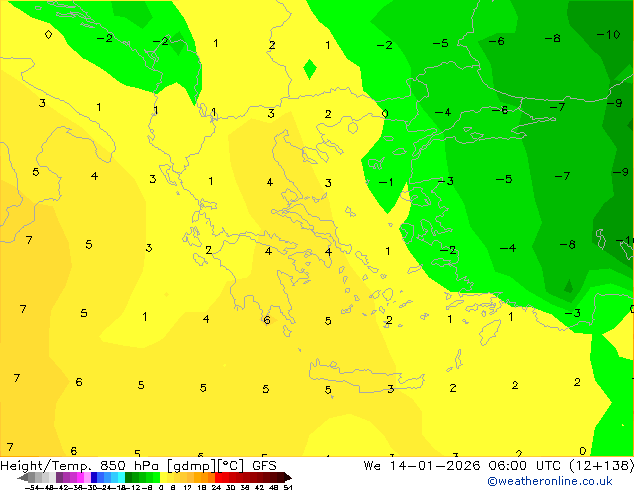634x490 pixels.
Task: Pick the bright red legend swatch above the 24 label
Action: (x=218, y=477)
